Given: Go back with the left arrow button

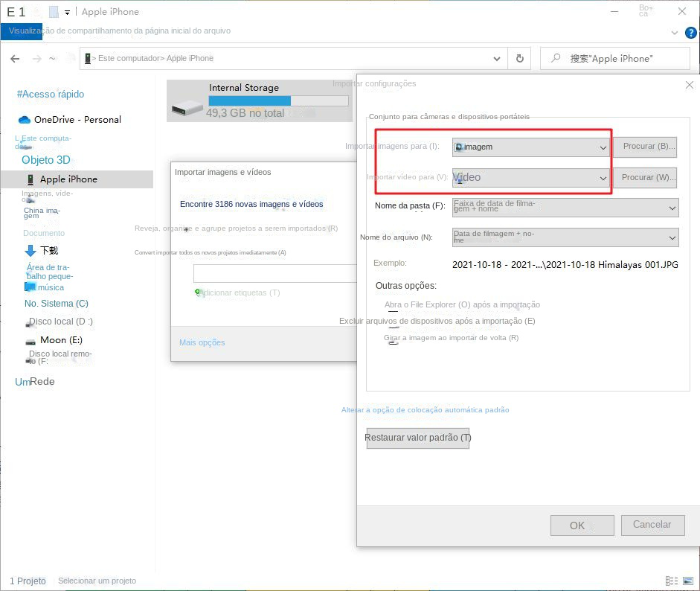Looking at the screenshot, I should [15, 59].
